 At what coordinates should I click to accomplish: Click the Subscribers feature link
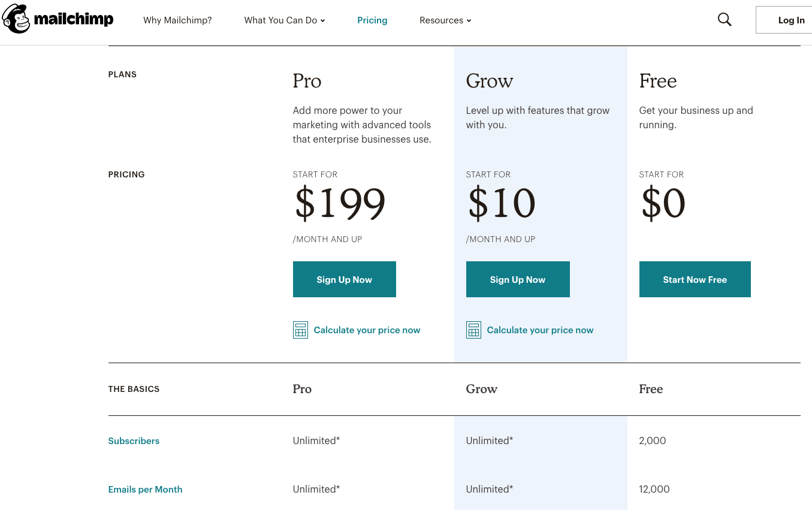[x=134, y=441]
